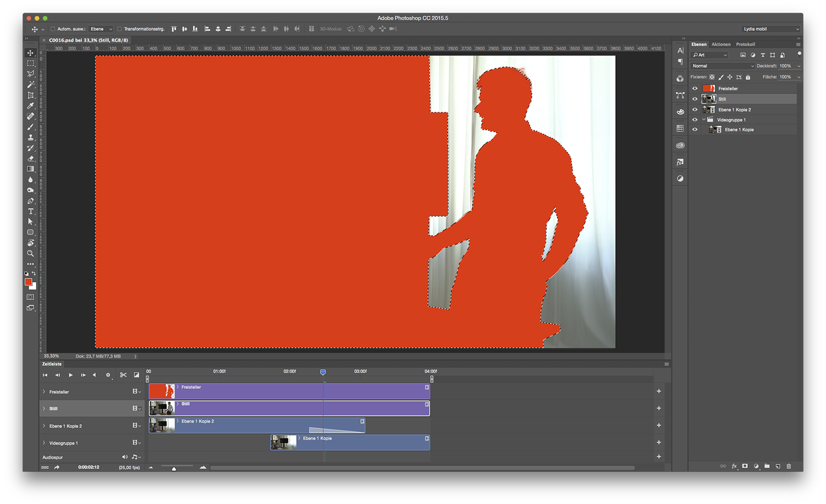Pick the Clone Stamp tool

[x=31, y=138]
